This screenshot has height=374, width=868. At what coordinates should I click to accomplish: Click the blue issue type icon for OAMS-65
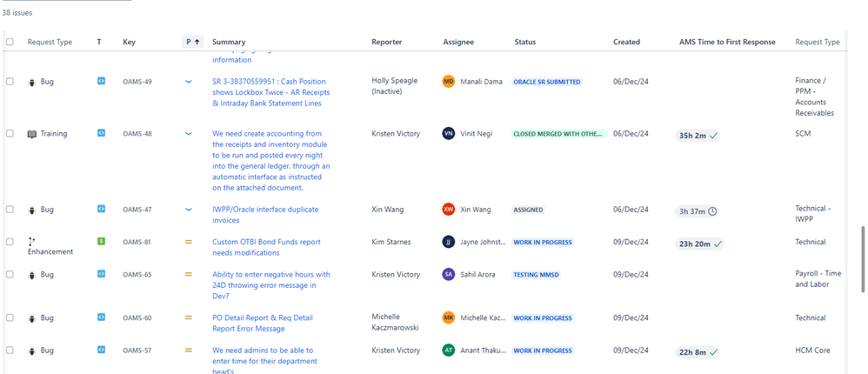tap(101, 274)
